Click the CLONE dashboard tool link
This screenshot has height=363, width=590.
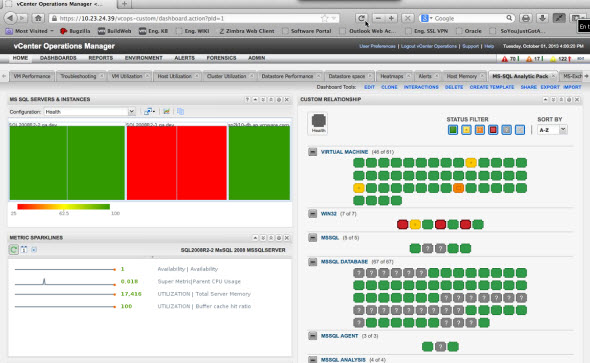click(x=389, y=87)
